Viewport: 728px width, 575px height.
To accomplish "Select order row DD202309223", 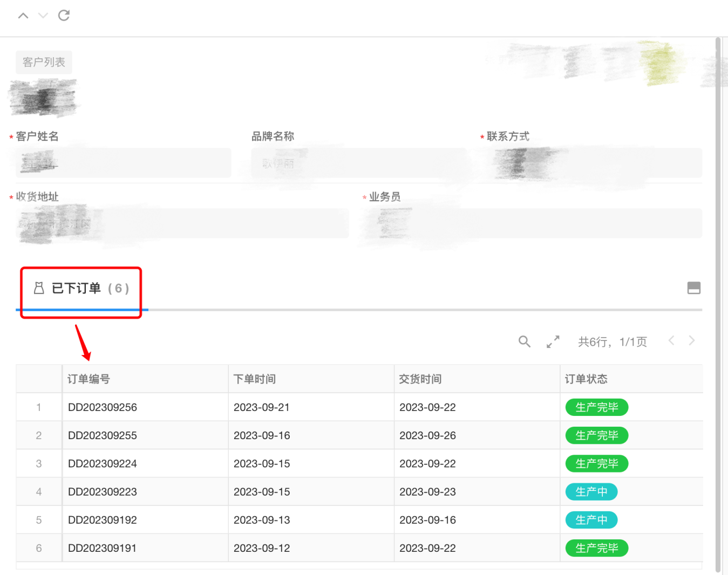I will pyautogui.click(x=103, y=492).
